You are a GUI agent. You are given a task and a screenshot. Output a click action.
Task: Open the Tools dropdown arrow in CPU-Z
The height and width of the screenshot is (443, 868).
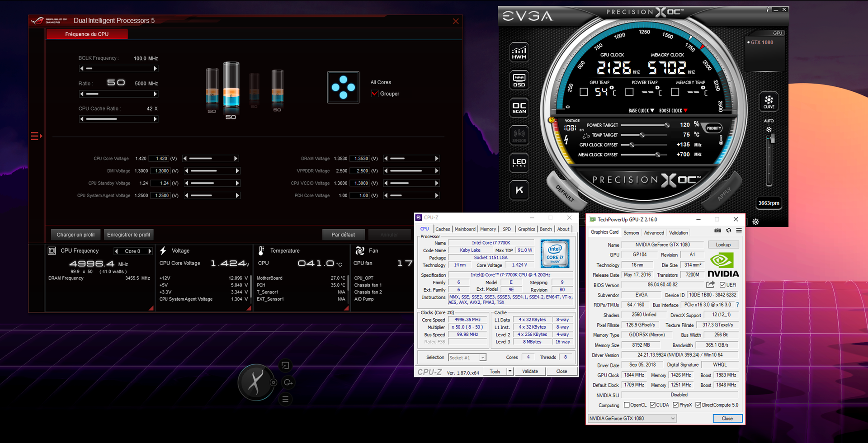510,371
